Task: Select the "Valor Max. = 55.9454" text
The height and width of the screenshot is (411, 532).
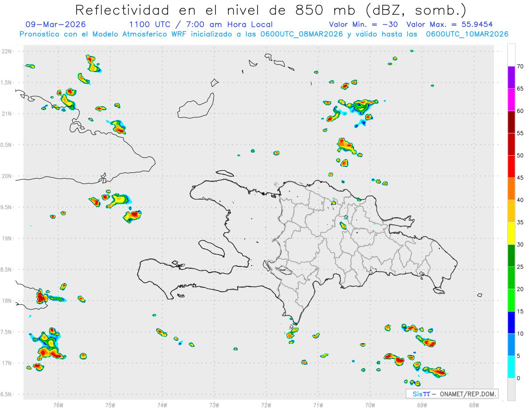Action: point(450,24)
